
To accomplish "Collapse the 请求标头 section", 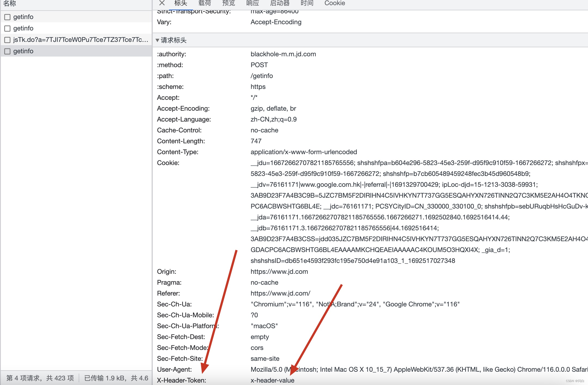I will click(157, 40).
